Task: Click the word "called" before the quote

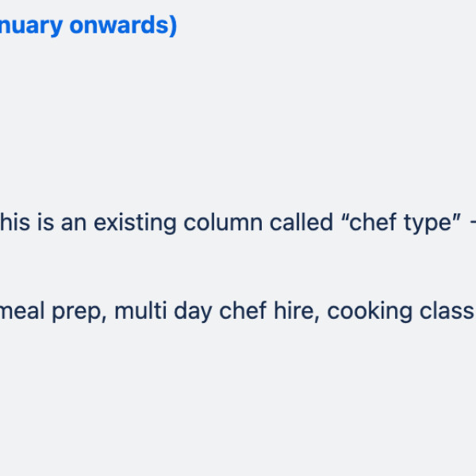Action: (301, 222)
